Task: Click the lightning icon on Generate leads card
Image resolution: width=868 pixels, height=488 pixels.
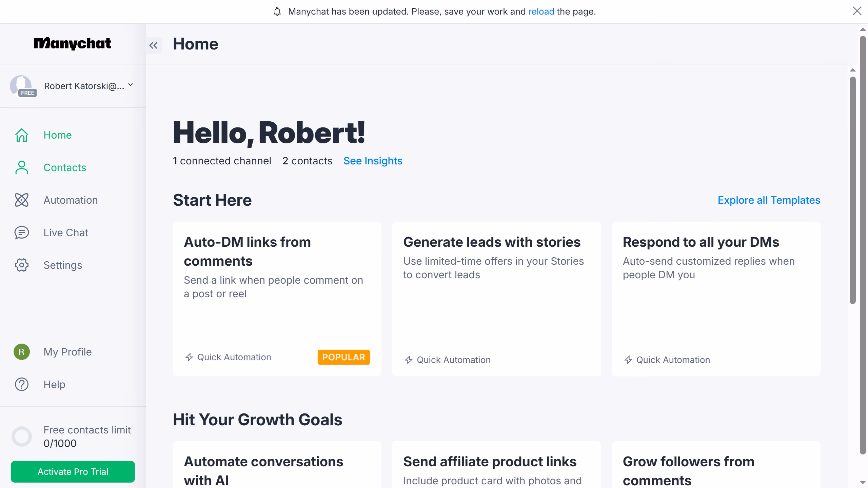Action: coord(409,360)
